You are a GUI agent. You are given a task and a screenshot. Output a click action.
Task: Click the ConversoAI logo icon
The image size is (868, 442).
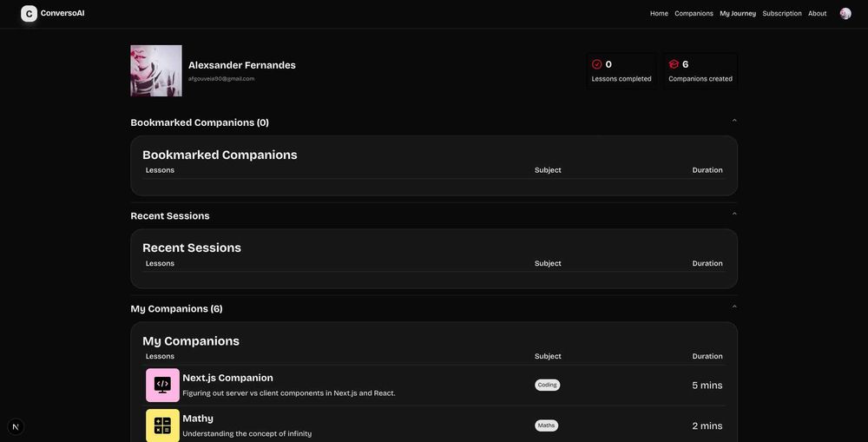[29, 13]
